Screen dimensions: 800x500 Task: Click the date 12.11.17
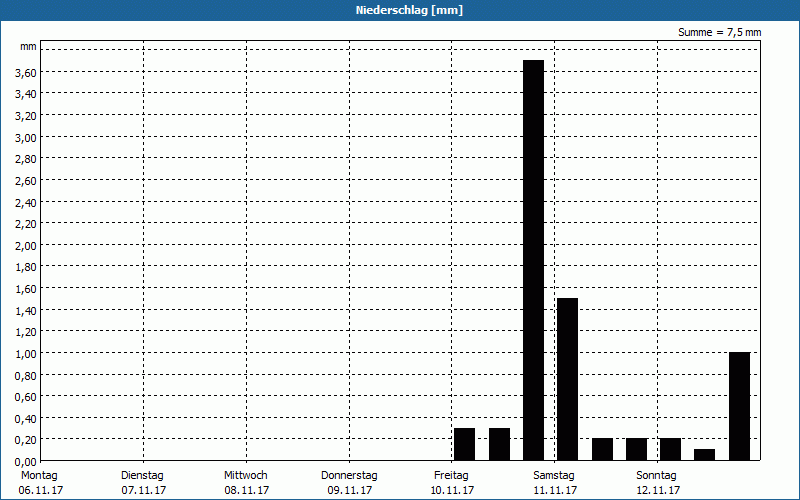[658, 490]
